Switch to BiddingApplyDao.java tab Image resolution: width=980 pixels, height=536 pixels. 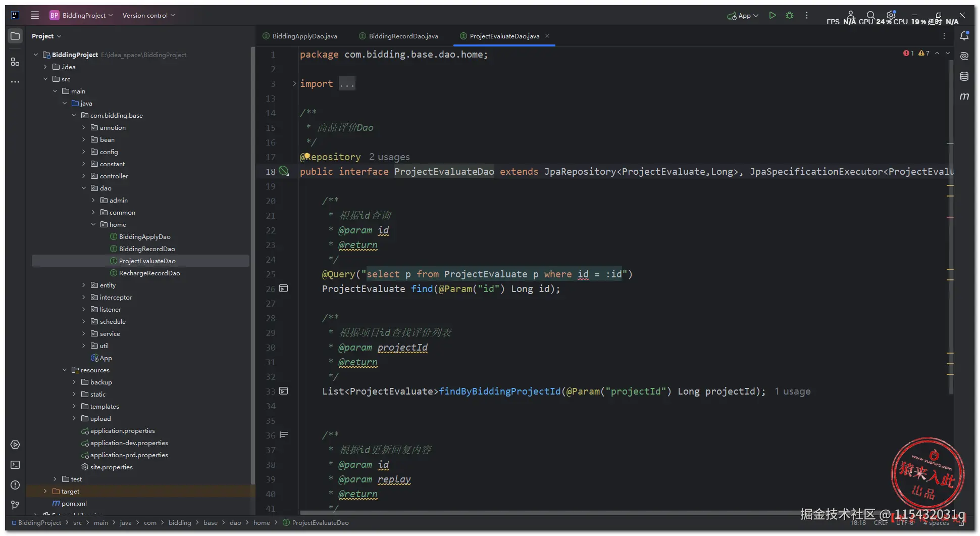coord(300,36)
